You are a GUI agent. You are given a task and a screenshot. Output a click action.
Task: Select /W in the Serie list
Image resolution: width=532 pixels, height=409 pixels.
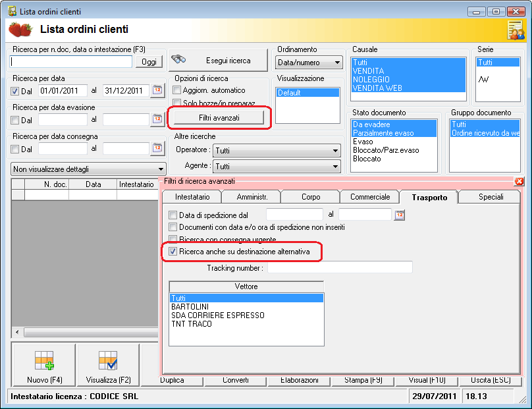click(x=497, y=80)
